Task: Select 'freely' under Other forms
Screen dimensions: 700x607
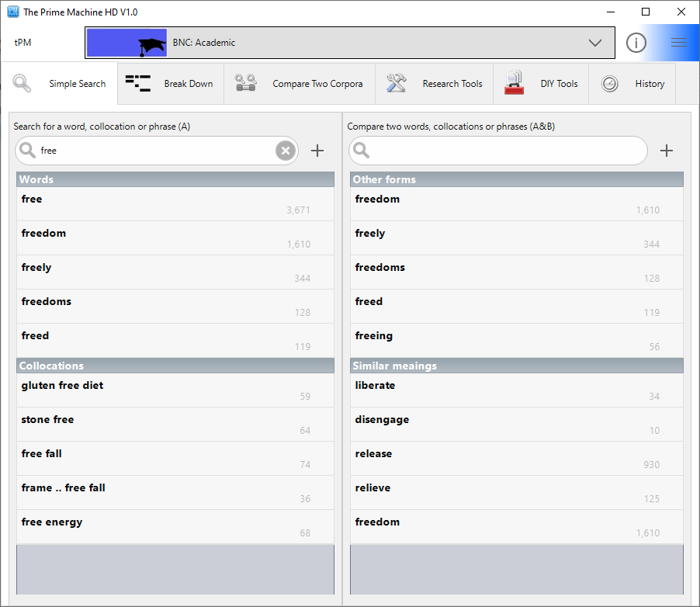Action: point(517,238)
